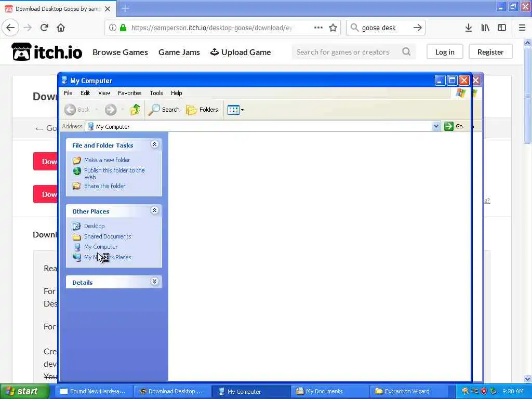The image size is (532, 399).
Task: Open the Help menu
Action: [x=177, y=93]
